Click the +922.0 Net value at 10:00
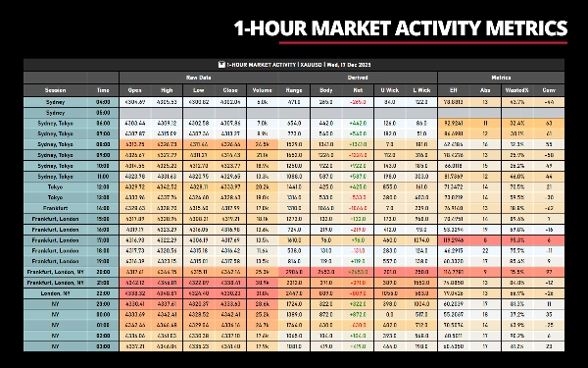 click(358, 166)
